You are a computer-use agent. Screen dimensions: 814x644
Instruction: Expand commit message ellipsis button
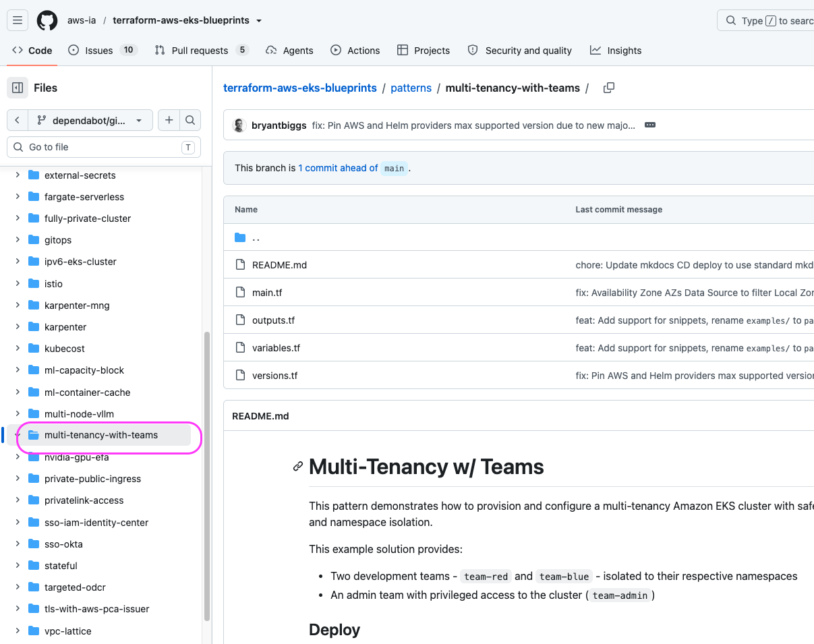point(650,125)
